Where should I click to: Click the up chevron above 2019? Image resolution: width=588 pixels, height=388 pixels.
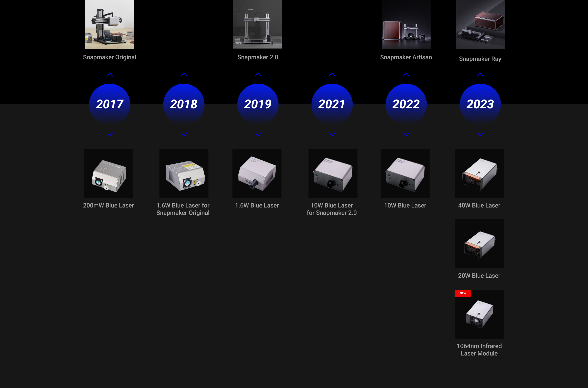coord(258,74)
